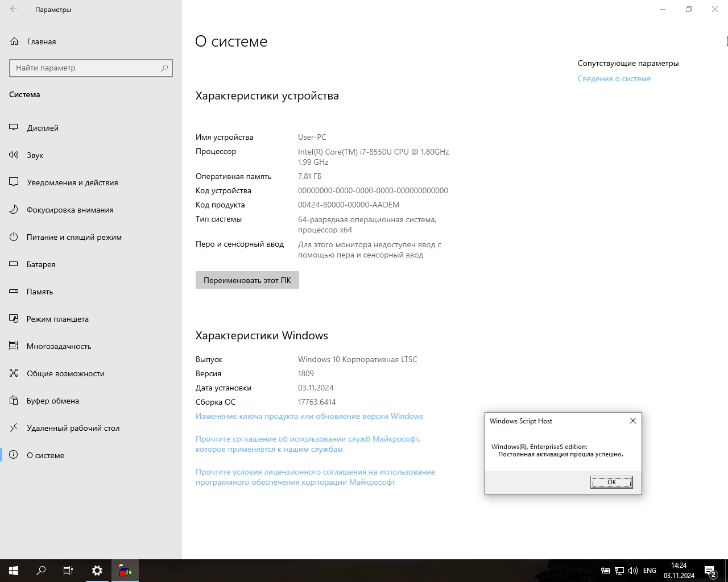
Task: Click the Дисплей monitor icon
Action: [x=14, y=127]
